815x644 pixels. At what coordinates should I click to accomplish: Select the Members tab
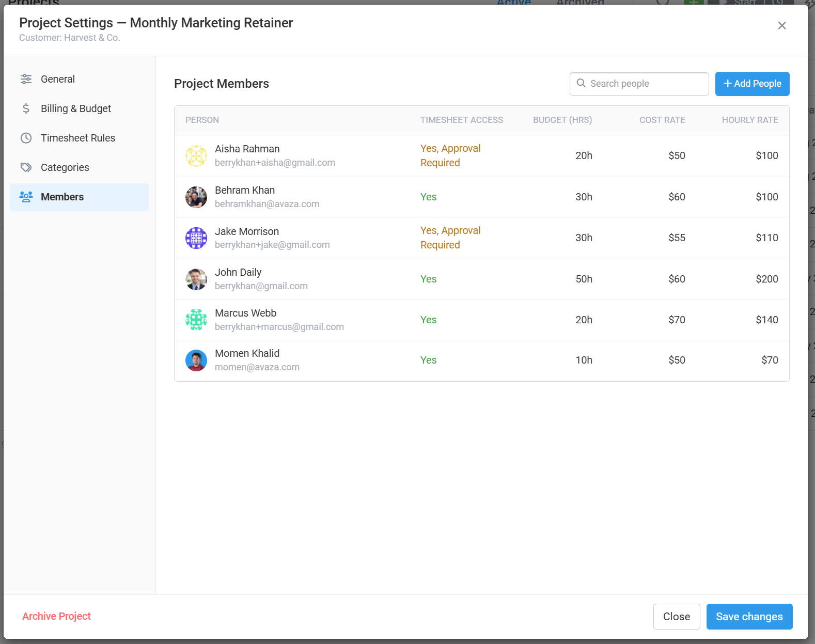[79, 197]
